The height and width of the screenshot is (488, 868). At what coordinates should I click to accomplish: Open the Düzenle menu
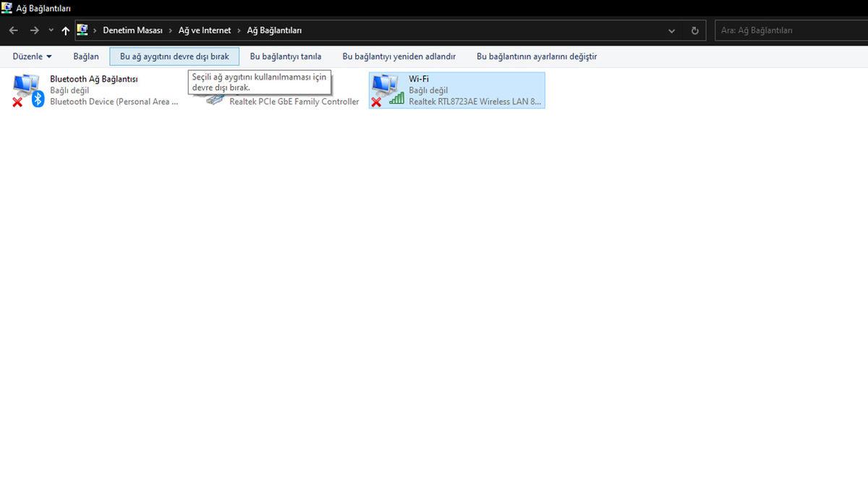point(32,56)
